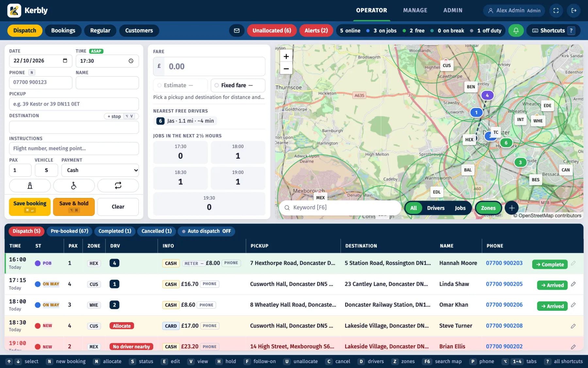588x368 pixels.
Task: Switch to the Operator section
Action: tap(371, 10)
